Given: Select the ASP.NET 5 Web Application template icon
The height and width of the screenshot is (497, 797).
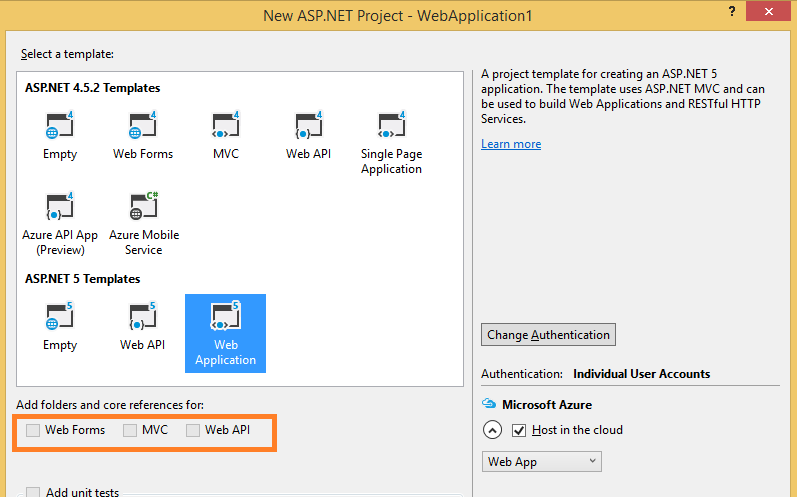Looking at the screenshot, I should [x=225, y=316].
